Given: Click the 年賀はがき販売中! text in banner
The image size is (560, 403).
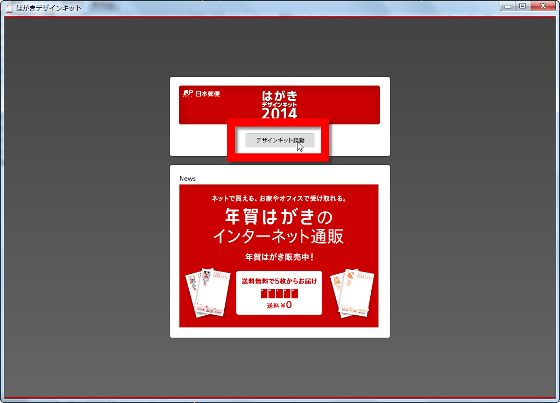Looking at the screenshot, I should [x=279, y=257].
